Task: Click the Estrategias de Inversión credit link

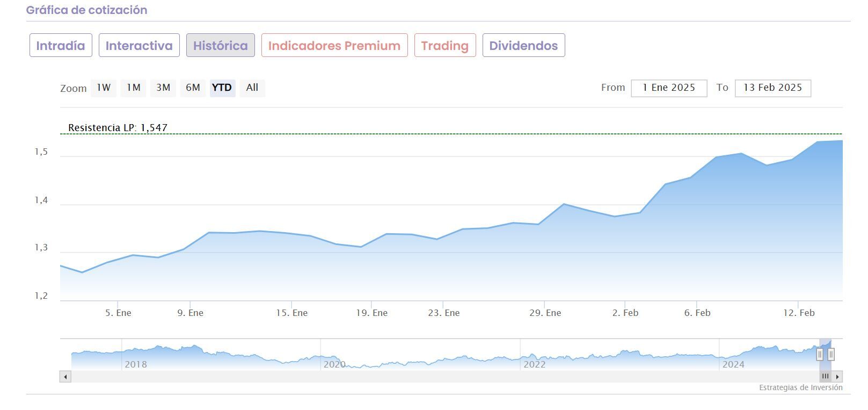Action: pos(801,387)
